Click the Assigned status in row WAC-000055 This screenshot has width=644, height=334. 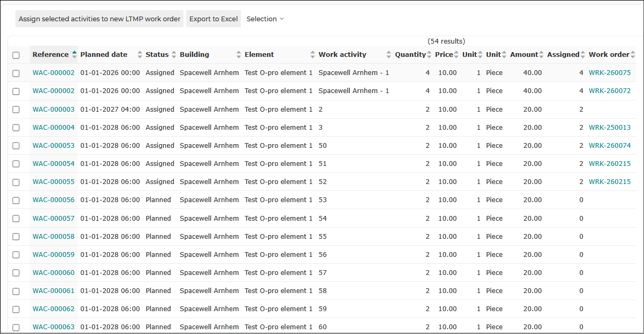pos(160,182)
